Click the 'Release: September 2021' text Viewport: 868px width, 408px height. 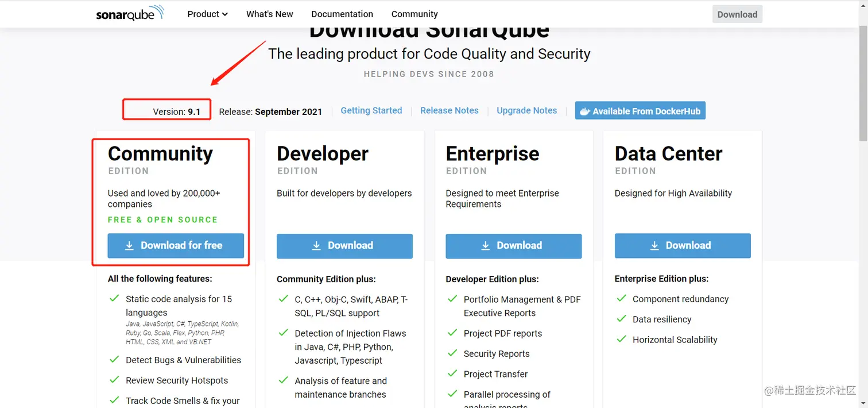pos(270,111)
